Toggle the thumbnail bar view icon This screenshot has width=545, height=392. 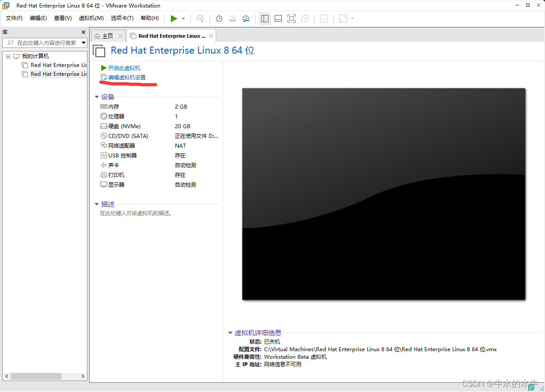point(278,19)
